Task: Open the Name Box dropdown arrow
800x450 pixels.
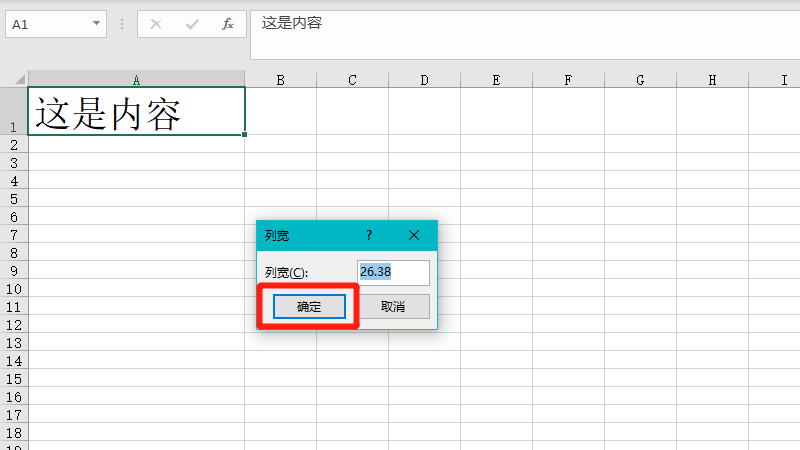Action: [96, 24]
